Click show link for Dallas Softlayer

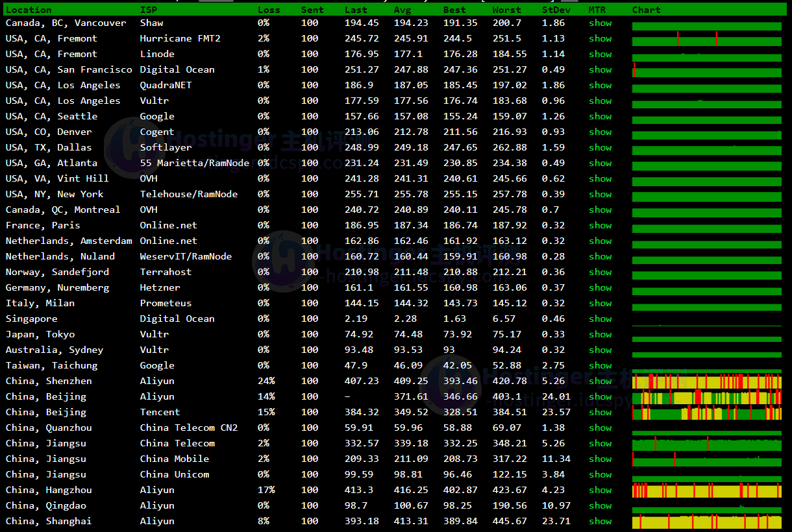tap(600, 147)
